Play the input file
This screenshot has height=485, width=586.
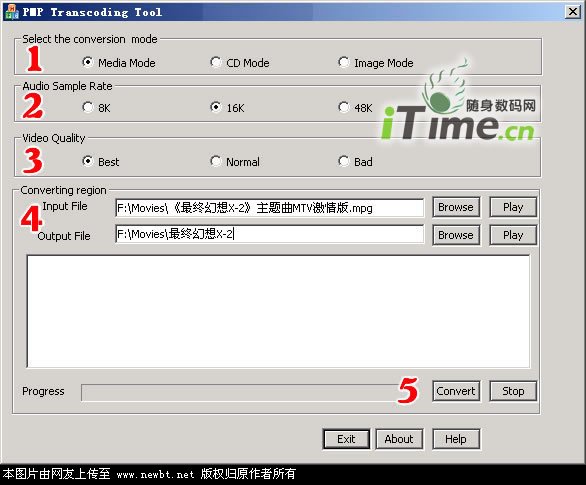[x=513, y=207]
